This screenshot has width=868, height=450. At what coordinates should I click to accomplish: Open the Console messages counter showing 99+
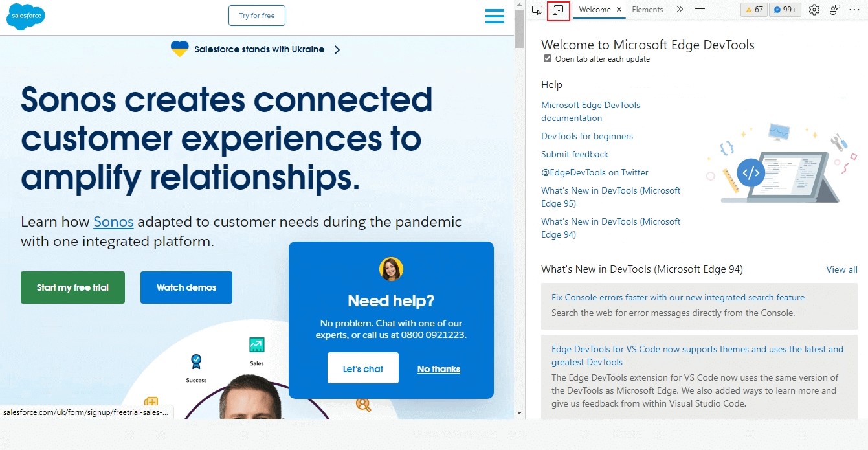[785, 10]
